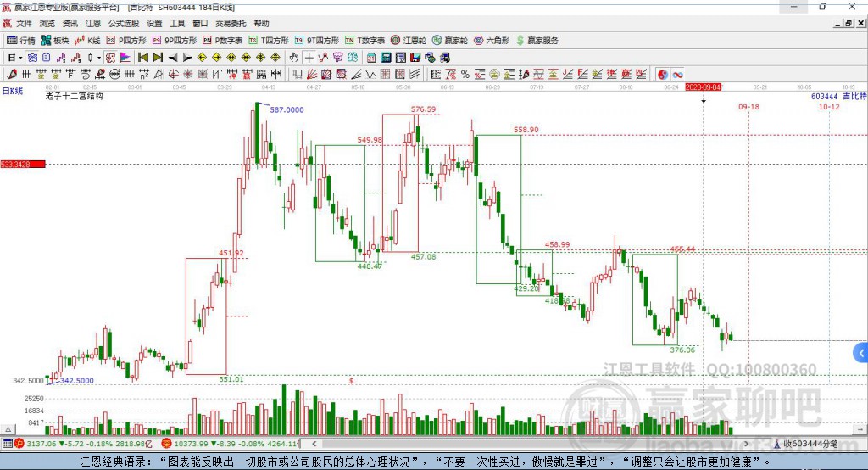Click the 342.5000 low price label
The height and width of the screenshot is (470, 868).
(x=76, y=381)
